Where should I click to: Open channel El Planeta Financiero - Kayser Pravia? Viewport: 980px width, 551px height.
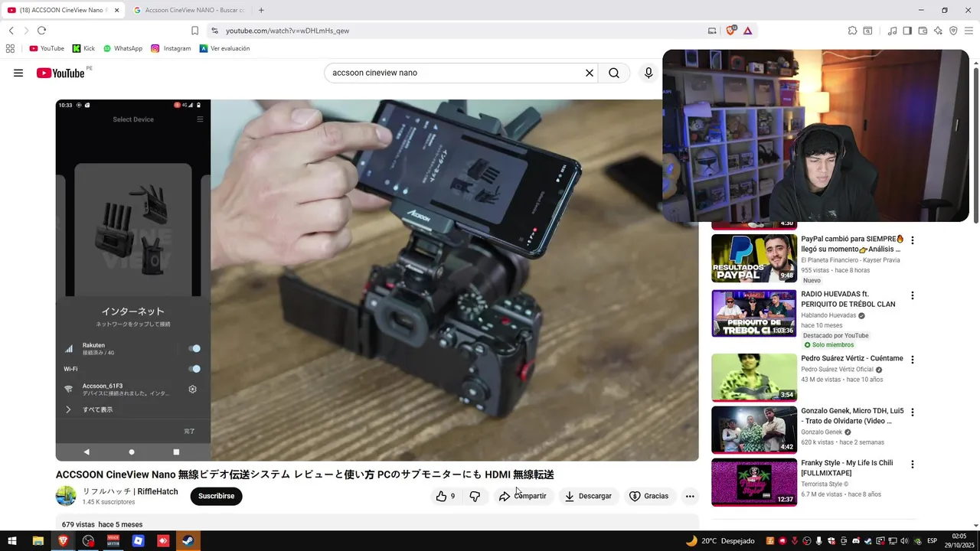tap(851, 260)
